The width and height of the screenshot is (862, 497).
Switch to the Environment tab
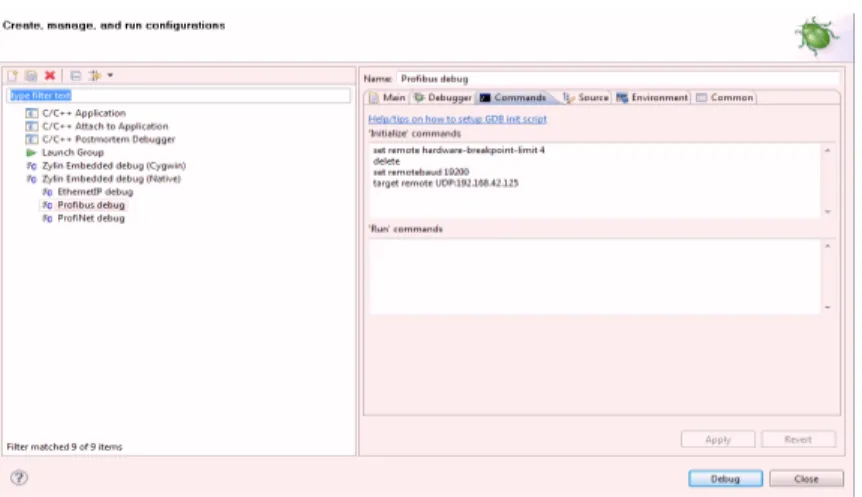tap(652, 97)
